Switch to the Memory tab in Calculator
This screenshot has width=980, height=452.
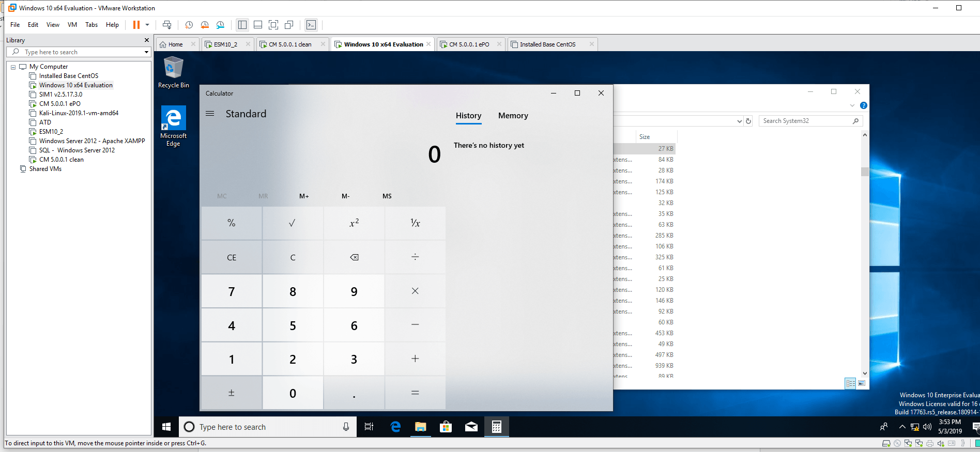[513, 116]
